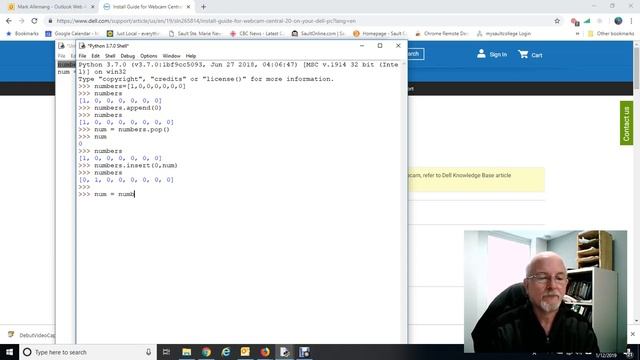Open Firefox from the taskbar
Viewport: 640px width, 360px height.
pyautogui.click(x=265, y=352)
